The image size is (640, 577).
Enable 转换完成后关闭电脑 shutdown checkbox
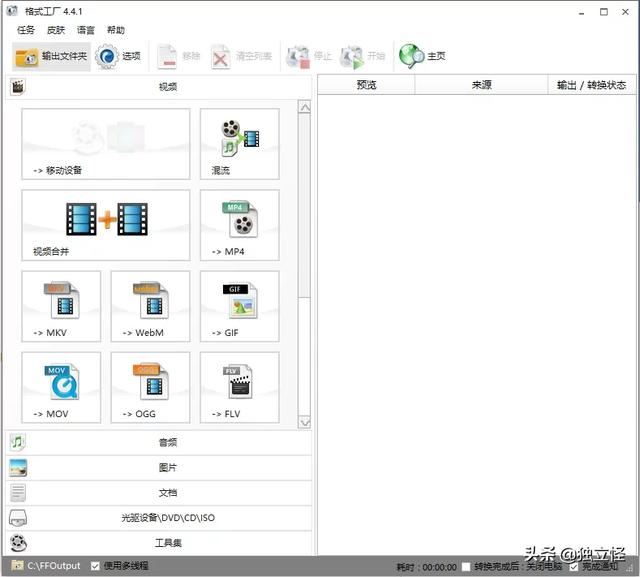pyautogui.click(x=466, y=567)
